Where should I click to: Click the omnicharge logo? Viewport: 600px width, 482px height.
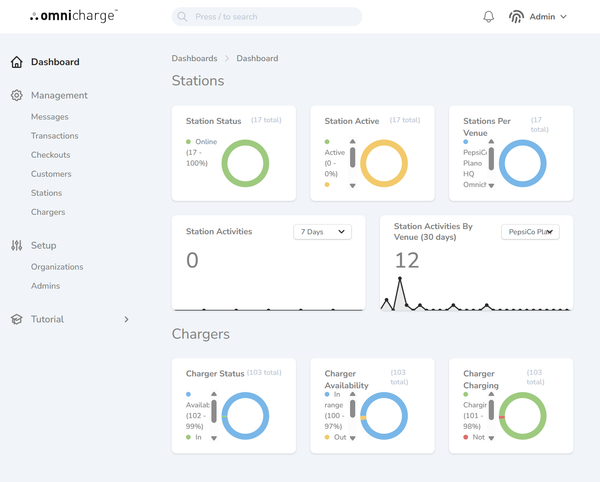coord(73,16)
